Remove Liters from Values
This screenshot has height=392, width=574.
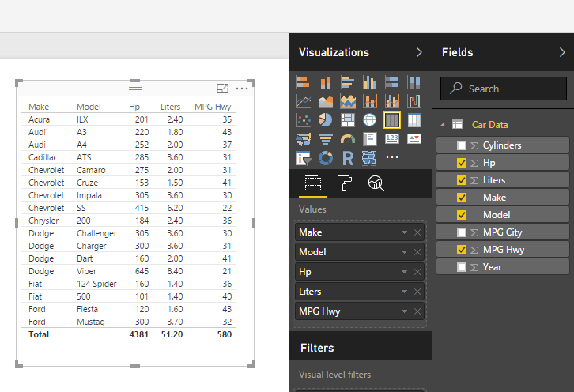tap(417, 292)
